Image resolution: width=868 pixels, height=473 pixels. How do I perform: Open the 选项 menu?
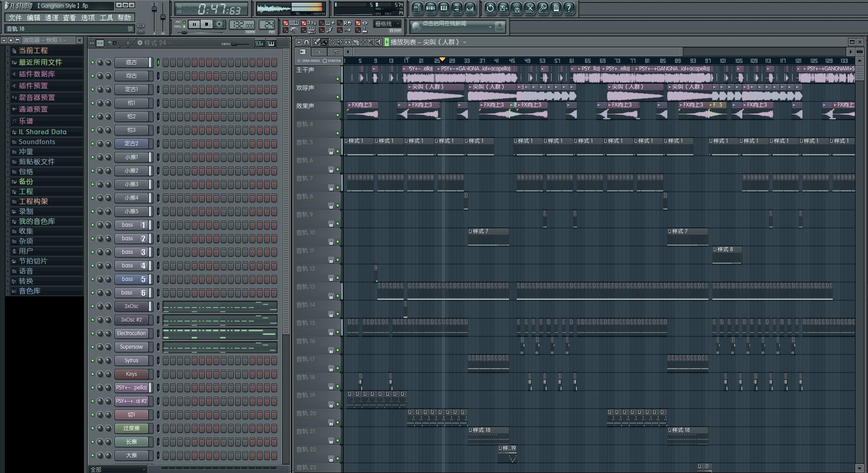[x=88, y=18]
